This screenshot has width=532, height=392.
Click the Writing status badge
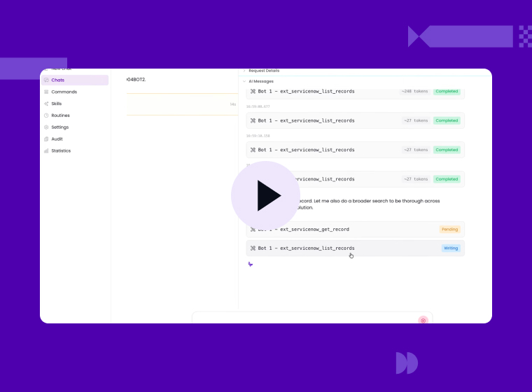[451, 248]
